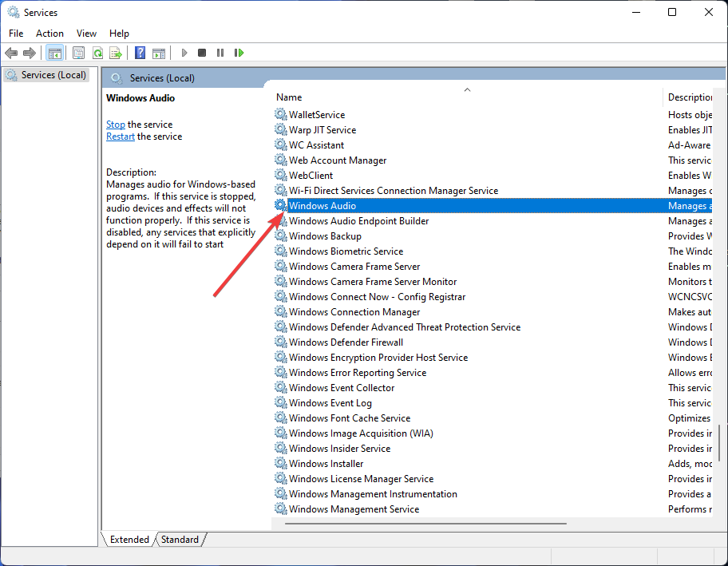Open the View menu
728x566 pixels.
[86, 34]
